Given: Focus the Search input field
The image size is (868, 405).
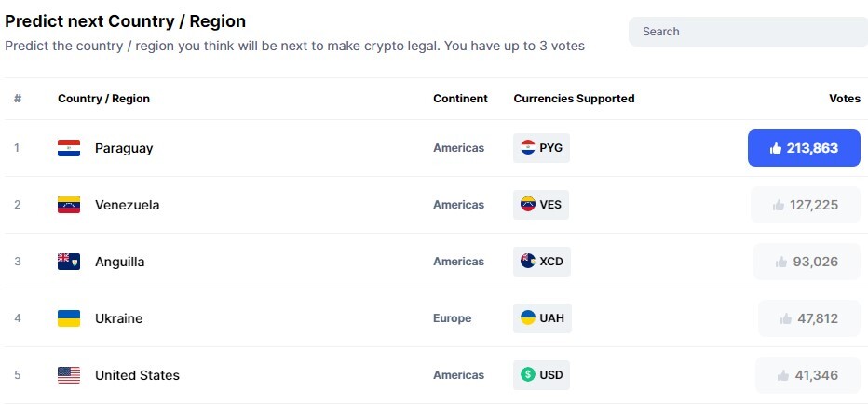Looking at the screenshot, I should point(748,32).
